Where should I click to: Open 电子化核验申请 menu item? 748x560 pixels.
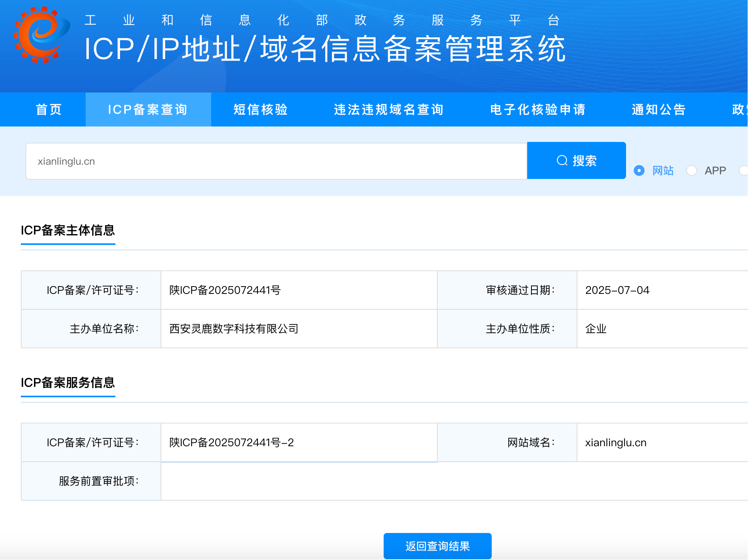[538, 110]
